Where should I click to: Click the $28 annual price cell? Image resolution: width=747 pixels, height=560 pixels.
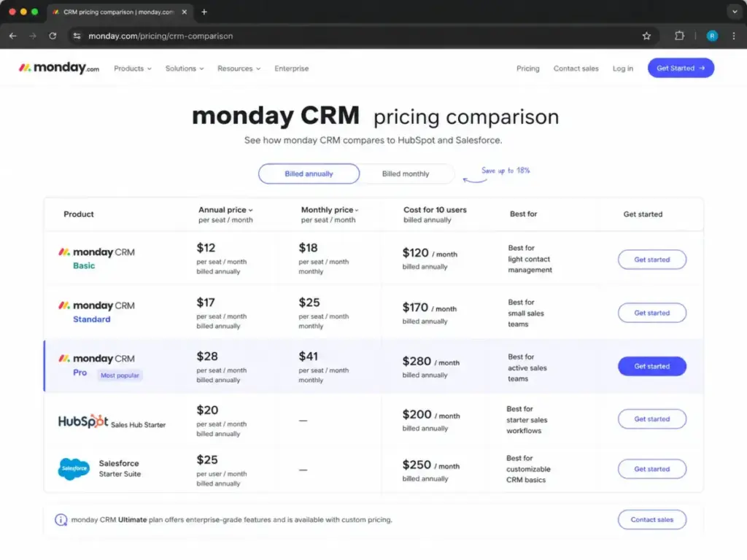click(x=222, y=367)
